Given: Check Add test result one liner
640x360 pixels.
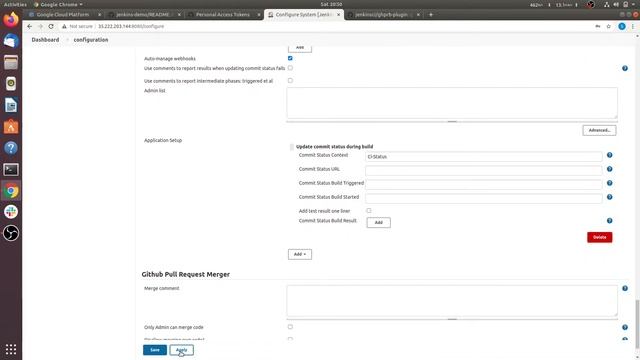Looking at the screenshot, I should click(369, 211).
